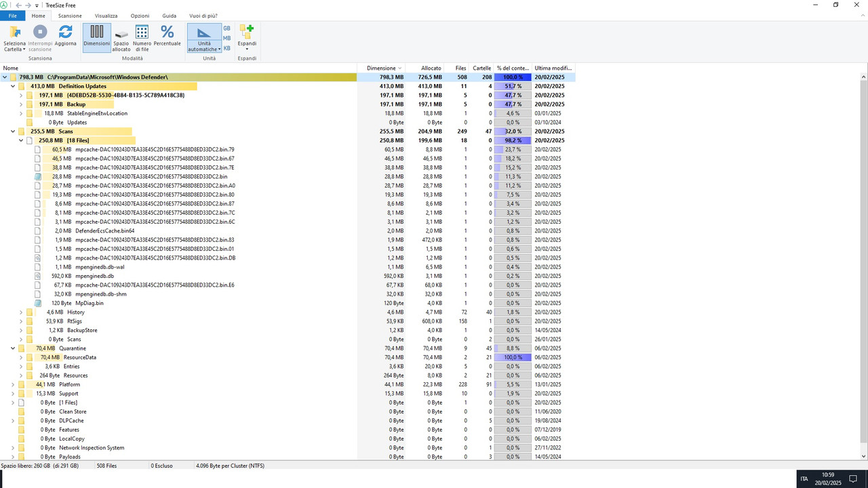Open the Vuoi di più? tab
The height and width of the screenshot is (488, 868).
203,16
